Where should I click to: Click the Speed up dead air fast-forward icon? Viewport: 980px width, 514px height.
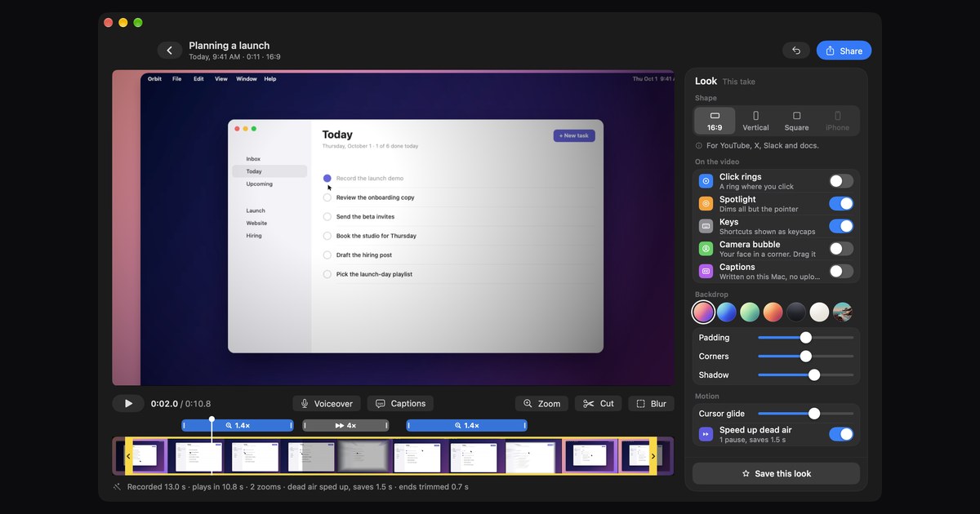pos(706,434)
